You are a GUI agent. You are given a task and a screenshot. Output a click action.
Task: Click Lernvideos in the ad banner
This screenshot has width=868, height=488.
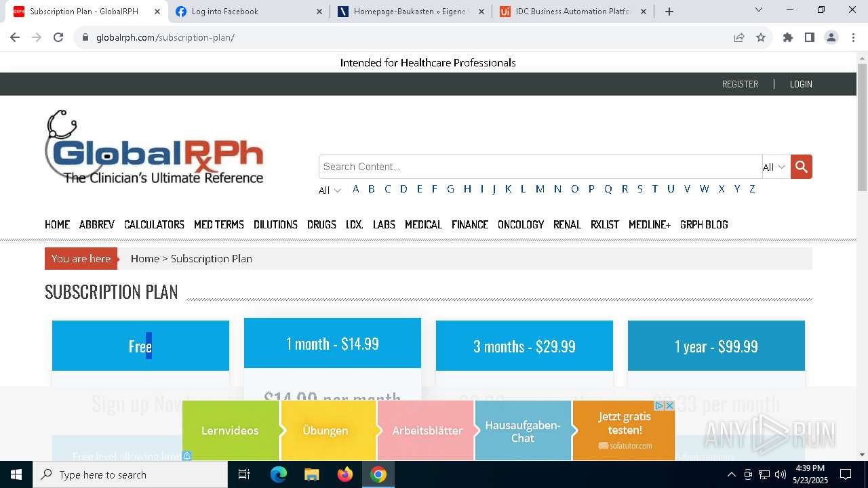click(230, 430)
